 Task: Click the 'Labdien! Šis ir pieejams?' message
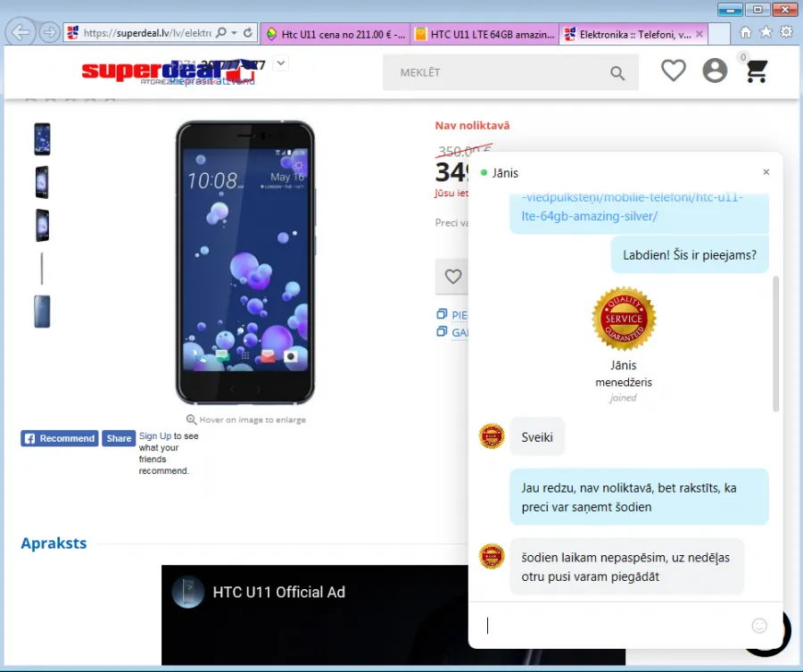coord(690,255)
